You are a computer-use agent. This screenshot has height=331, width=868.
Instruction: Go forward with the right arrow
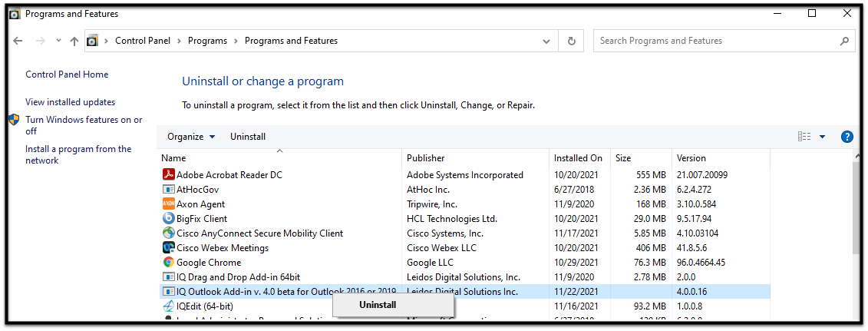(40, 41)
